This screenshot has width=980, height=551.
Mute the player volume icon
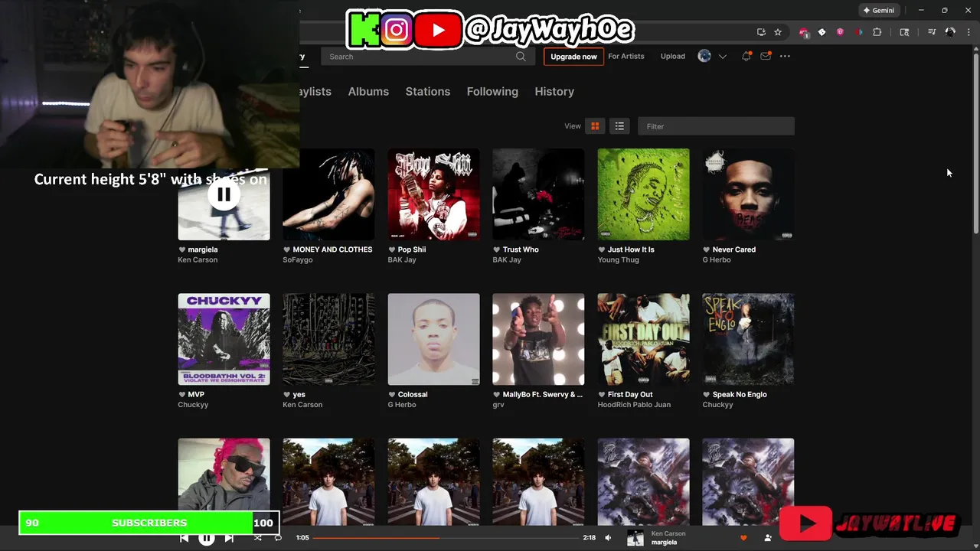[608, 538]
